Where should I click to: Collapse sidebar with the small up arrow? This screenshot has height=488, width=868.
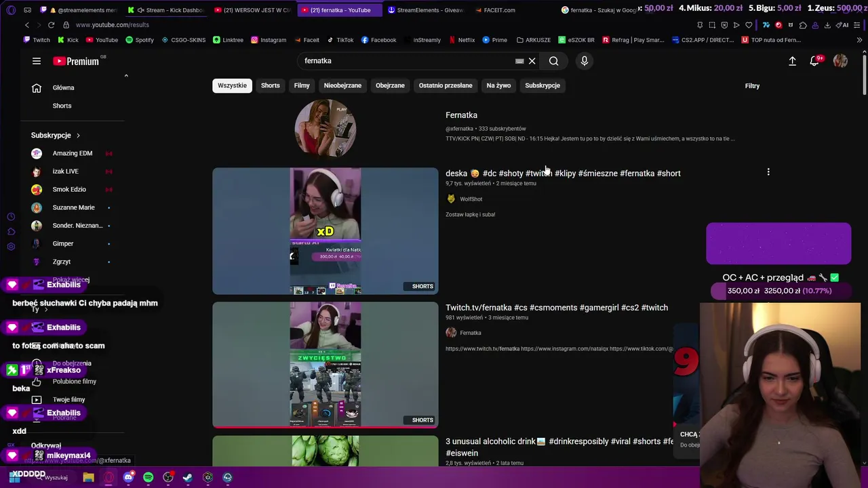click(x=126, y=76)
